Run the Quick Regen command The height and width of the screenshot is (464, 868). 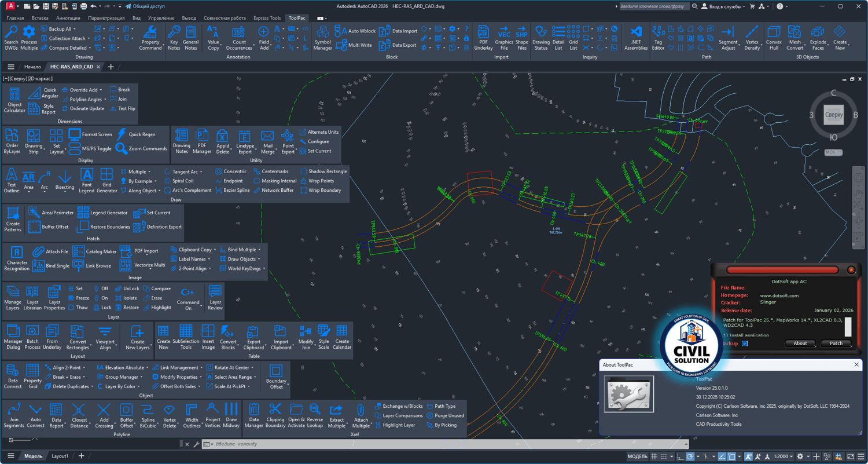click(x=136, y=134)
